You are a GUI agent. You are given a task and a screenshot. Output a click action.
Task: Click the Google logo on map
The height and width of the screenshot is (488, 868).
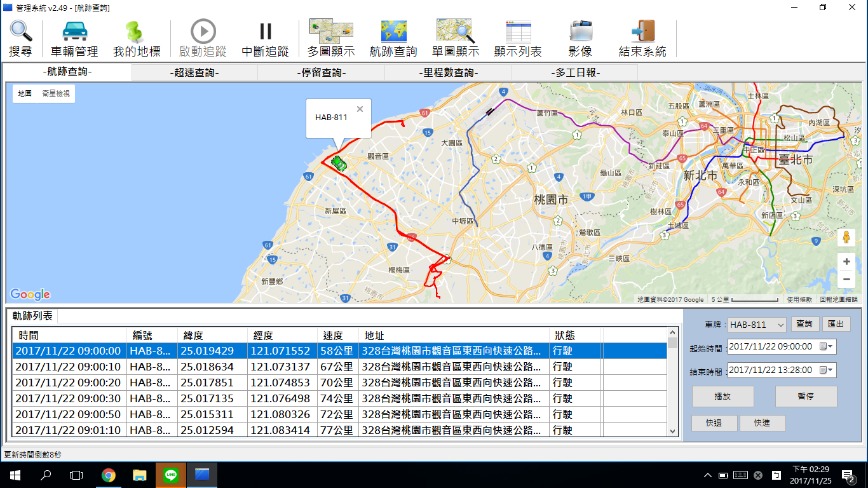click(30, 294)
